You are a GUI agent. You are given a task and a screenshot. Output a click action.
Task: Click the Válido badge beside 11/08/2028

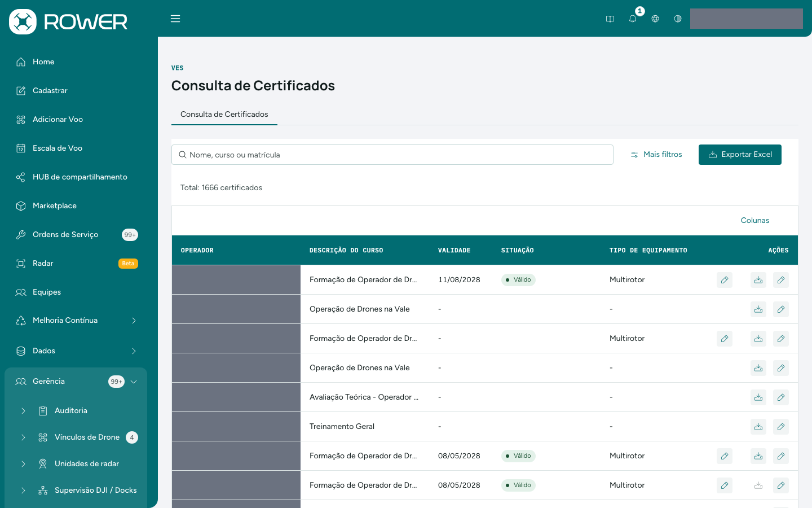click(518, 280)
